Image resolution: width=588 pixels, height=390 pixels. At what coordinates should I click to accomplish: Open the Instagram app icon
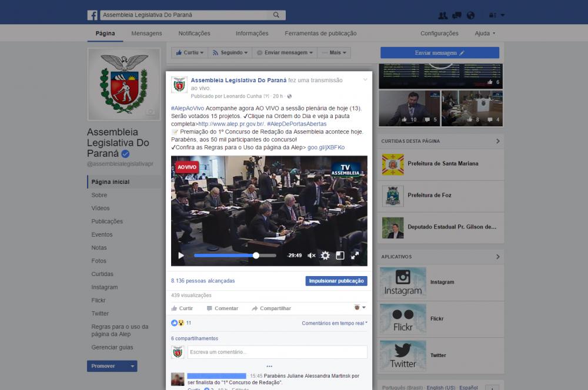(403, 282)
